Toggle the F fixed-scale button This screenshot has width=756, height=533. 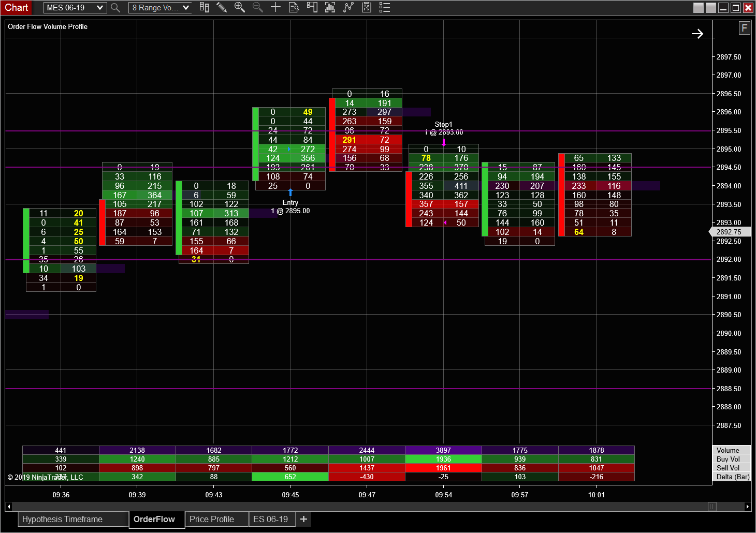[x=744, y=28]
